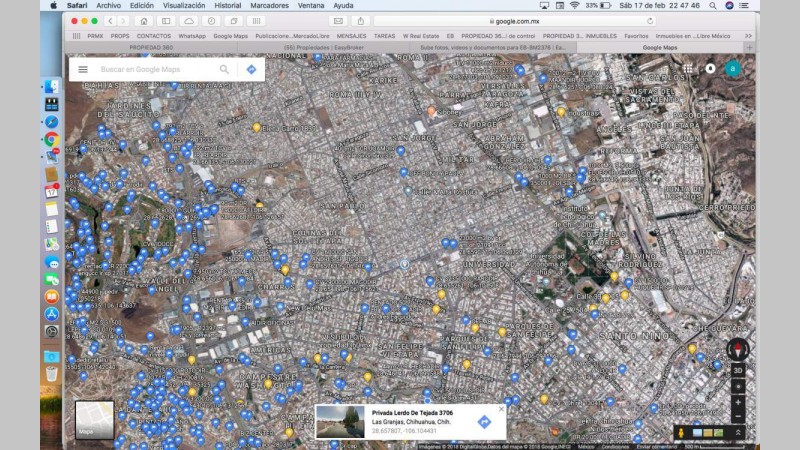Toggle Safari sidebar panel
This screenshot has width=800, height=450.
165,20
